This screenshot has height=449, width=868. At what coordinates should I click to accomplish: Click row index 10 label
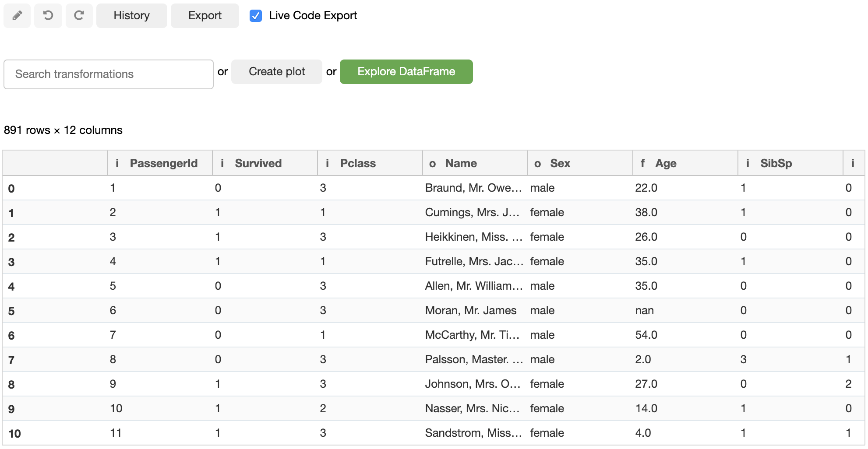pyautogui.click(x=14, y=434)
